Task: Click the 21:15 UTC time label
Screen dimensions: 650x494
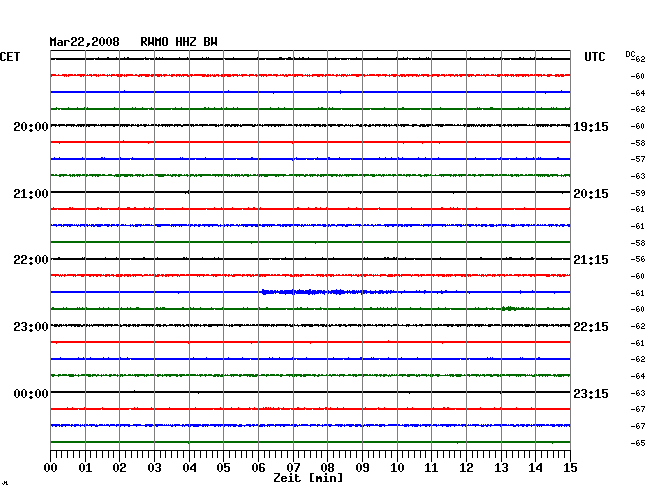Action: (x=591, y=260)
